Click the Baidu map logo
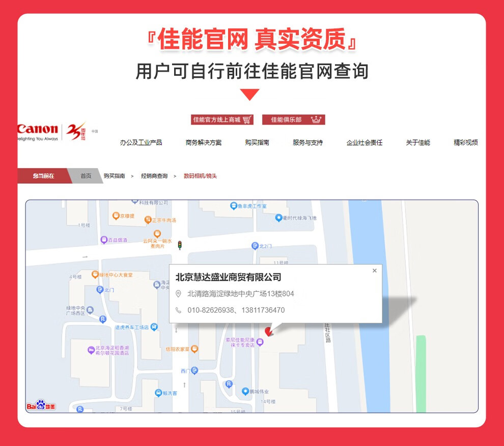Image resolution: width=504 pixels, height=446 pixels. coord(41,405)
